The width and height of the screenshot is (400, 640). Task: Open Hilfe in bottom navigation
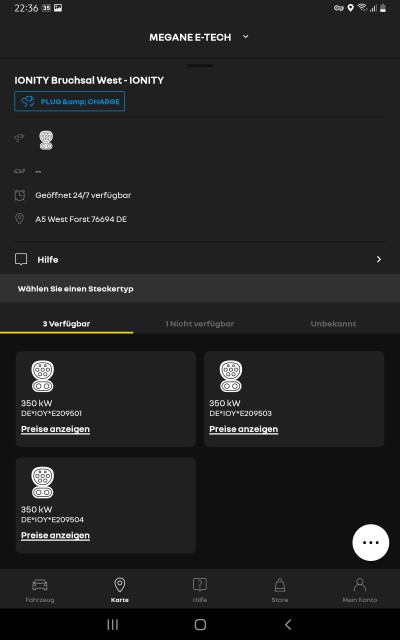click(x=200, y=590)
